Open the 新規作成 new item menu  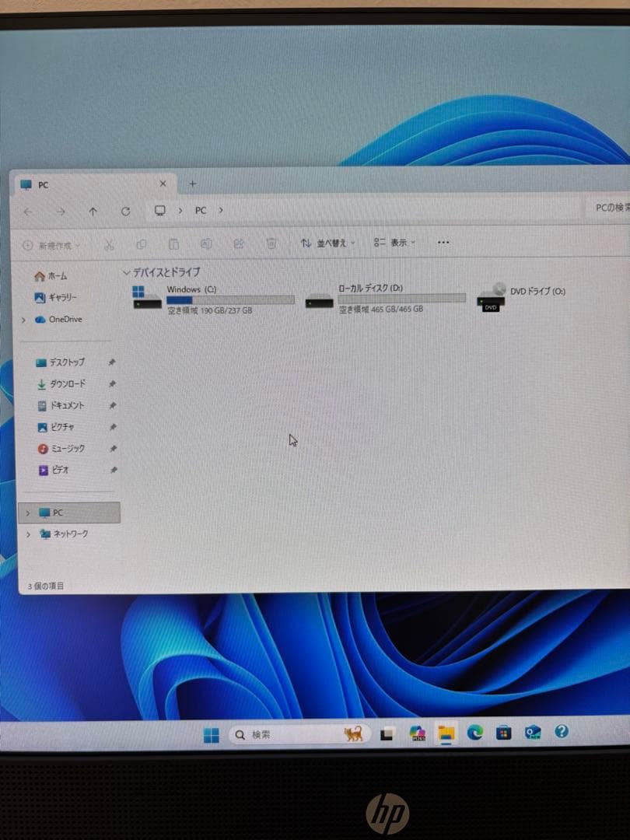52,245
